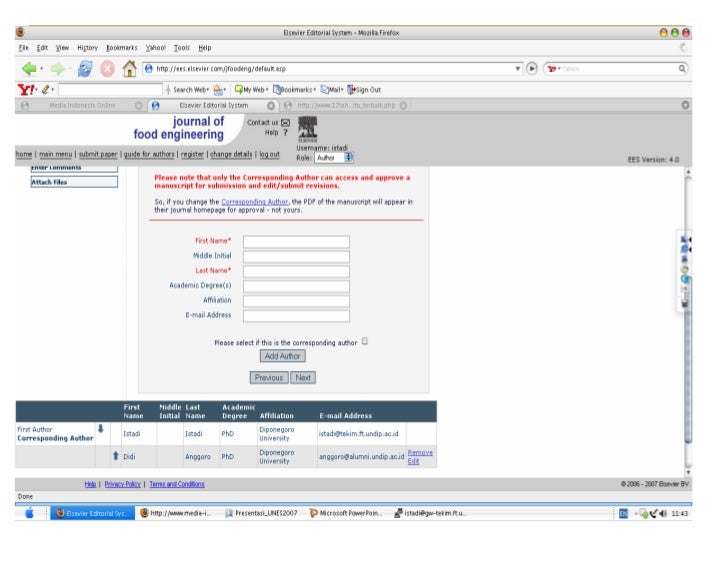
Task: Close the Elsevier Editorial System tab
Action: [x=271, y=106]
